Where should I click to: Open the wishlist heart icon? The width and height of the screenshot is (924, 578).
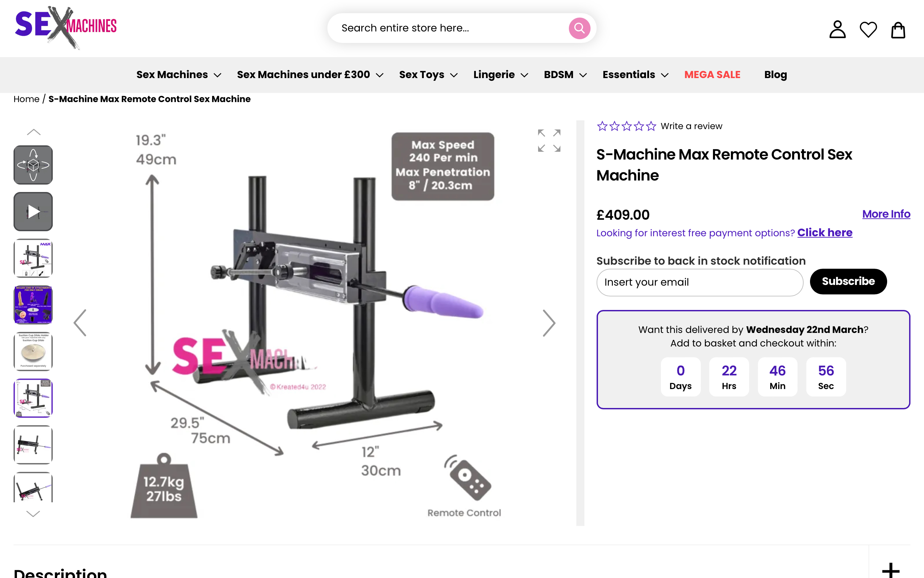[x=868, y=29]
